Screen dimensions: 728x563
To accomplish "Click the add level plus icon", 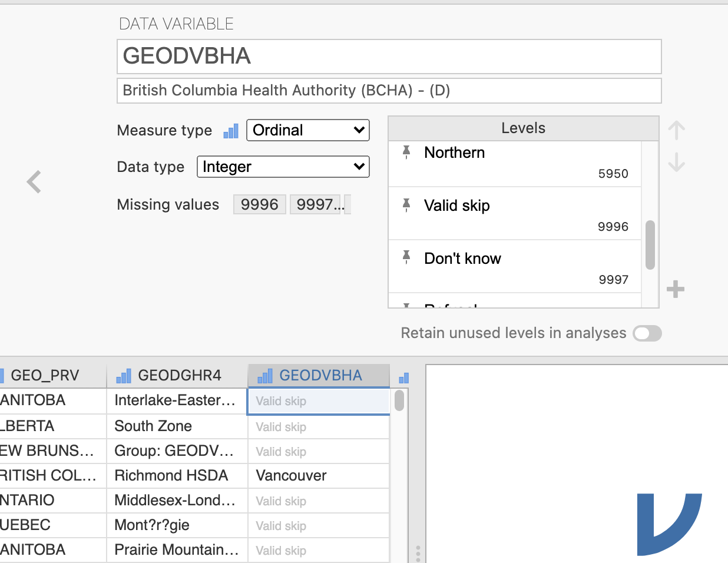I will tap(675, 289).
